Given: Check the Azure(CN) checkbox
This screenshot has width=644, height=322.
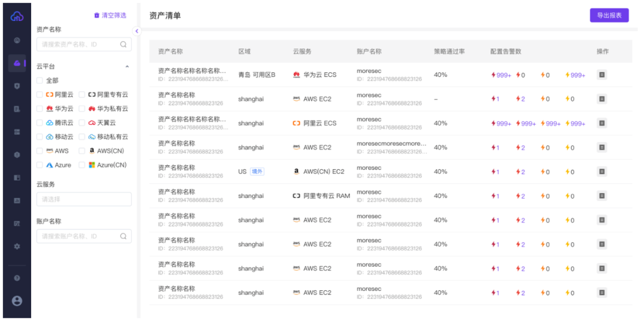Looking at the screenshot, I should tap(82, 165).
